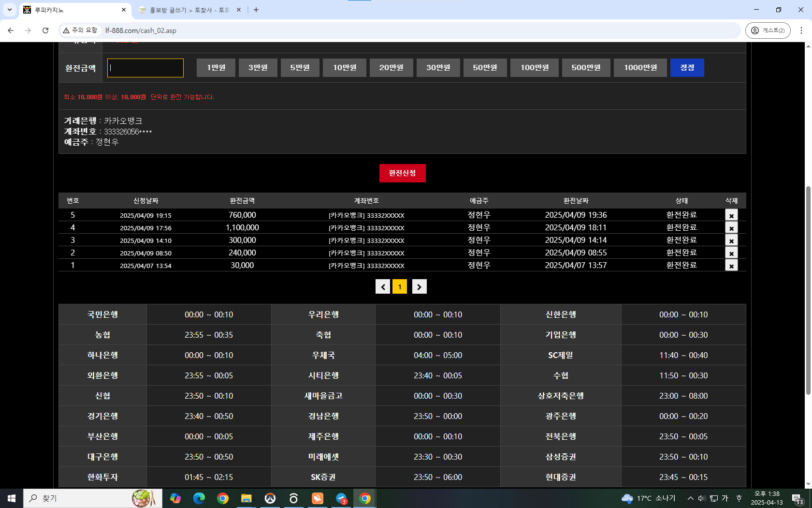Screen dimensions: 812x508
Task: Show hidden system tray icons
Action: pyautogui.click(x=690, y=498)
